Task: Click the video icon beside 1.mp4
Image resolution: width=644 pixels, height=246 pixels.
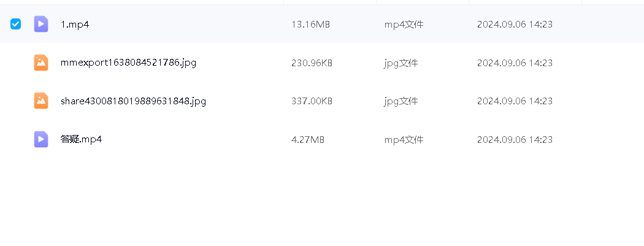Action: click(x=41, y=24)
